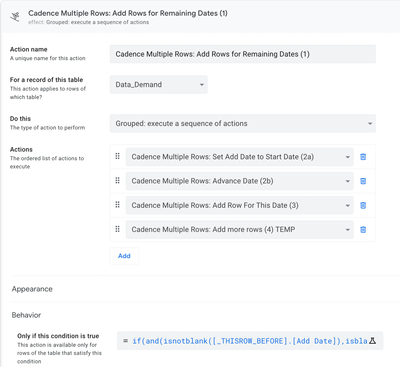
Task: Click the grouped action icon in the header
Action: pyautogui.click(x=15, y=16)
